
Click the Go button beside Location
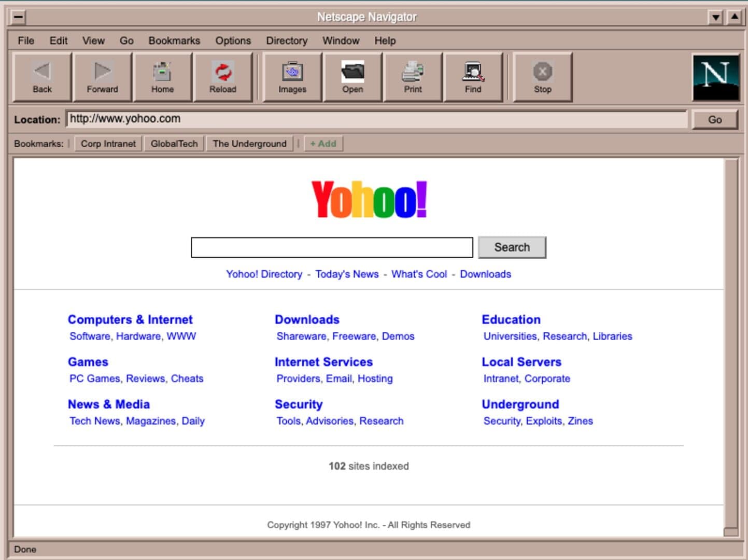715,119
